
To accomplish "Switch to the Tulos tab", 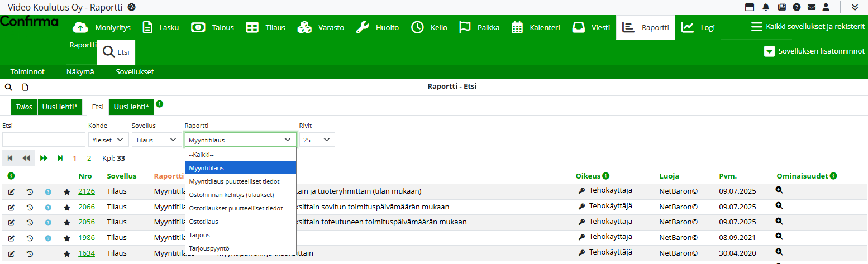I will tap(24, 107).
